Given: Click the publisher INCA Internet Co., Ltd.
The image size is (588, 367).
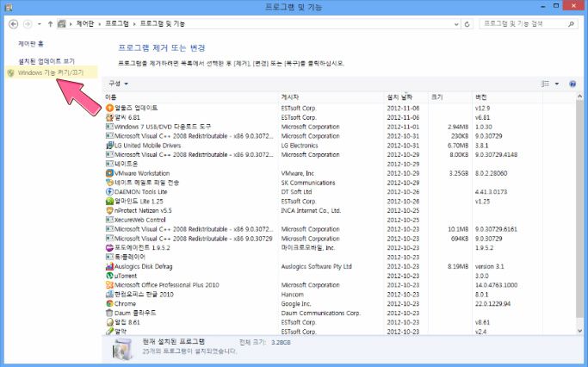Looking at the screenshot, I should (311, 210).
